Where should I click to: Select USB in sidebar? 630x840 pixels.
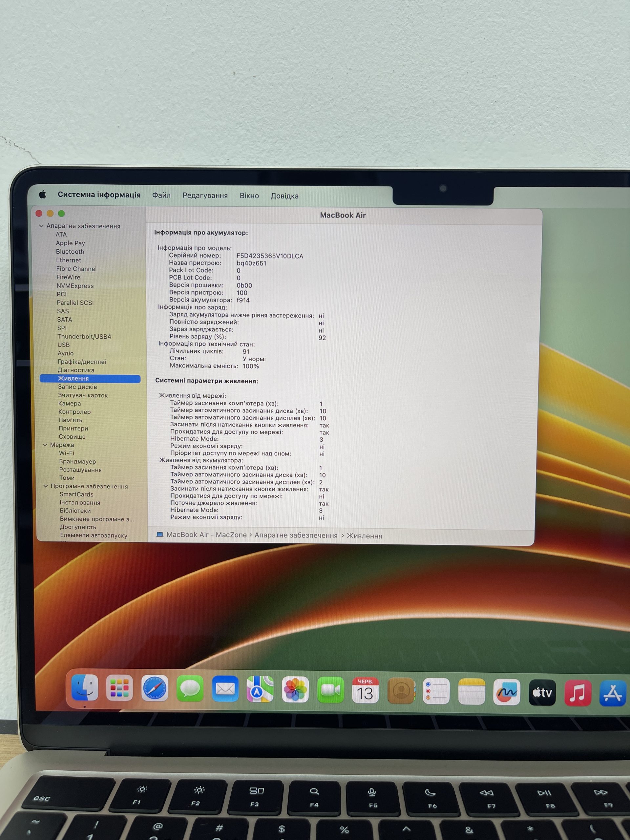pyautogui.click(x=63, y=345)
